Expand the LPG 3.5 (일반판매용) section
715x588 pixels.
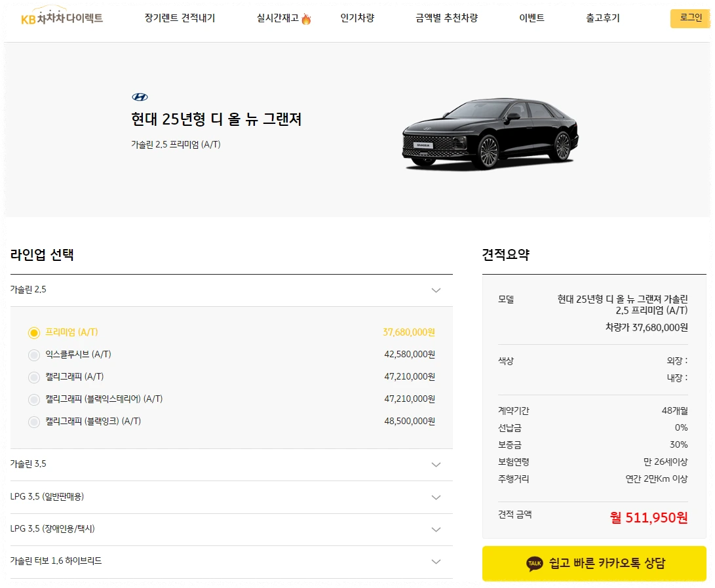click(x=436, y=497)
